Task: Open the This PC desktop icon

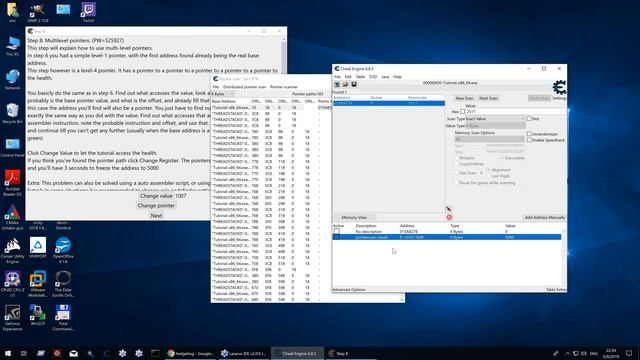Action: point(12,46)
